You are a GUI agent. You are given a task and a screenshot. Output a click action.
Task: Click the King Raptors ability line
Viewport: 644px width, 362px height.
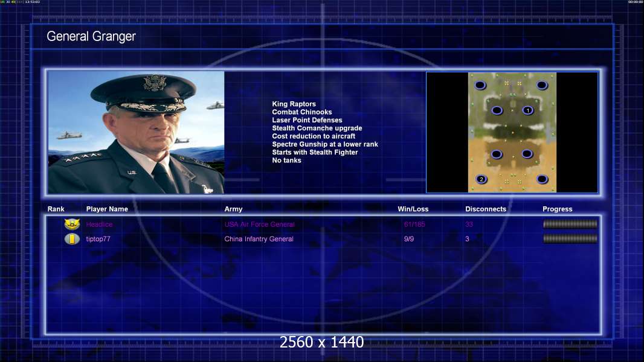[294, 104]
